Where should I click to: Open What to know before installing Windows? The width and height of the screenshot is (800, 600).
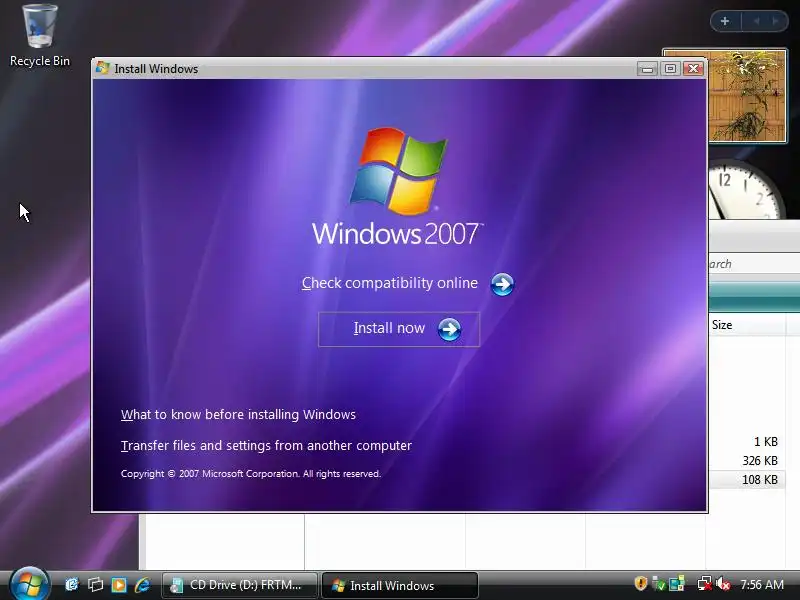coord(238,414)
